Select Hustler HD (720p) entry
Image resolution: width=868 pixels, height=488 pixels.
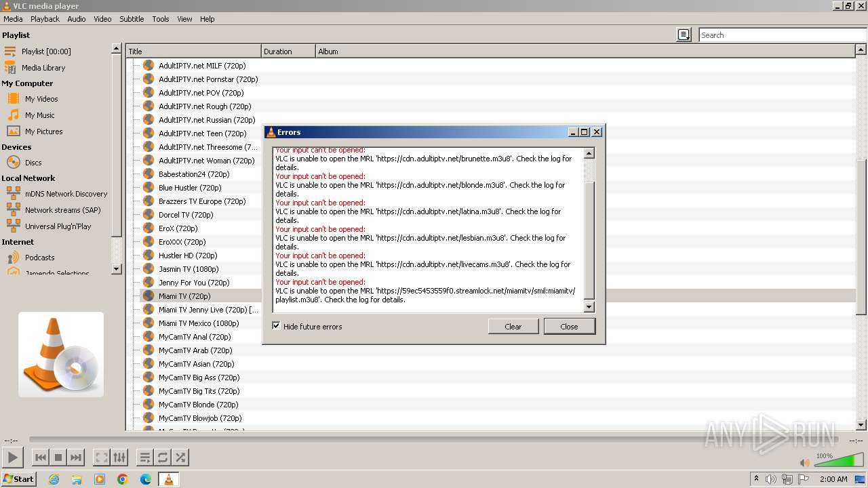click(x=188, y=256)
